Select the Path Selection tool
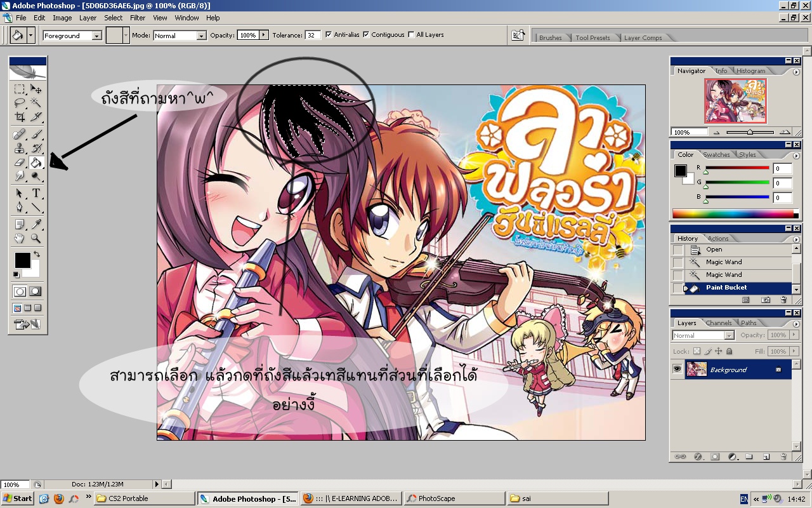812x508 pixels. coord(20,194)
